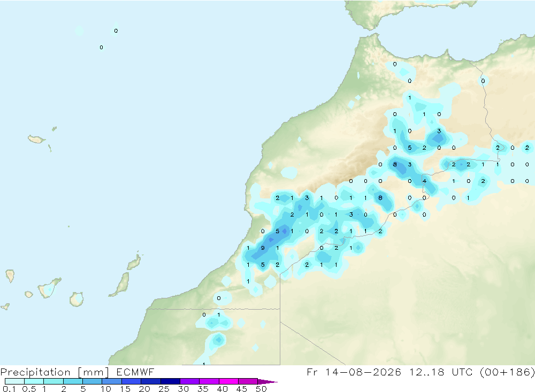Click the 40–45 mm magenta legend swatch

pos(228,381)
